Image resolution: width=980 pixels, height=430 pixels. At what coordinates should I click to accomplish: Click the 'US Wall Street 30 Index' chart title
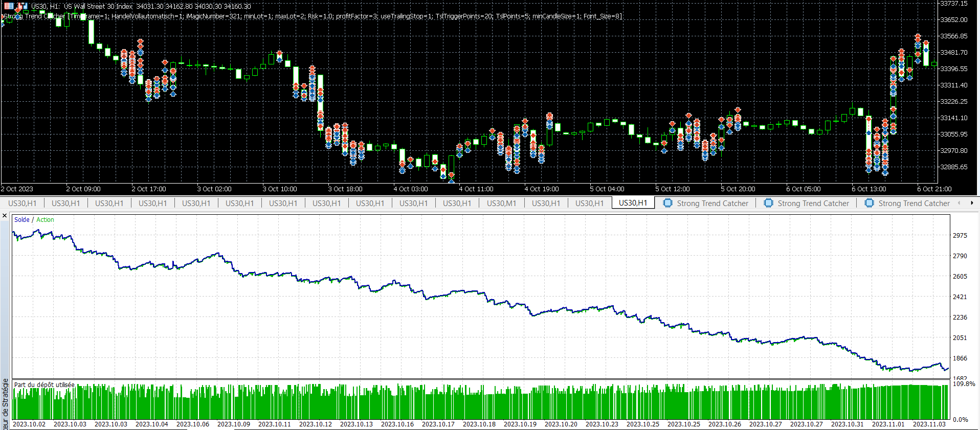pos(98,7)
